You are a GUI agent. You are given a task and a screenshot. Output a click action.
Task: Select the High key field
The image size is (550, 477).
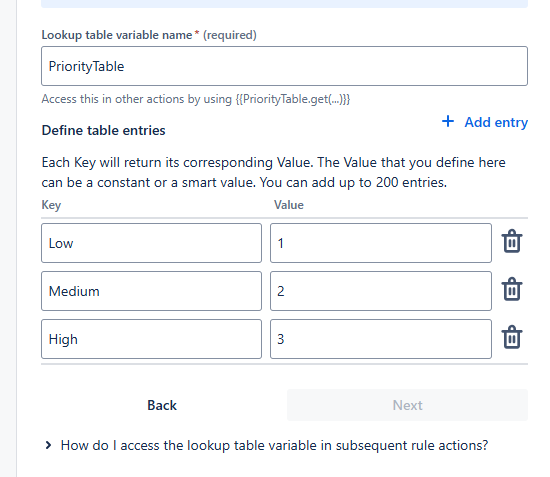click(x=152, y=339)
